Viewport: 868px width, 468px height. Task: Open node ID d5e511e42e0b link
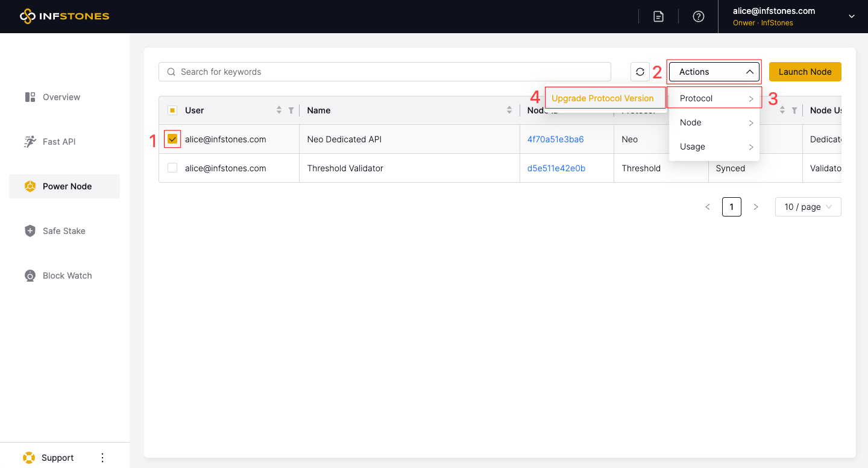coord(556,168)
